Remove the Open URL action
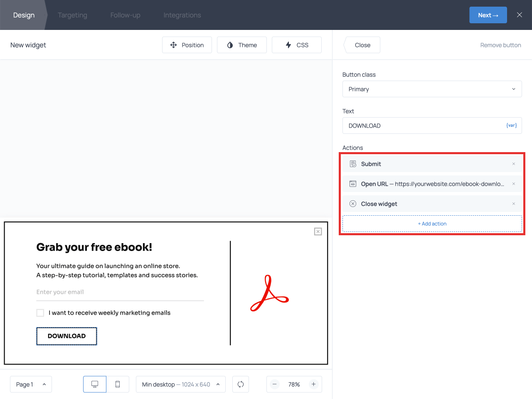The height and width of the screenshot is (399, 532). pyautogui.click(x=514, y=184)
